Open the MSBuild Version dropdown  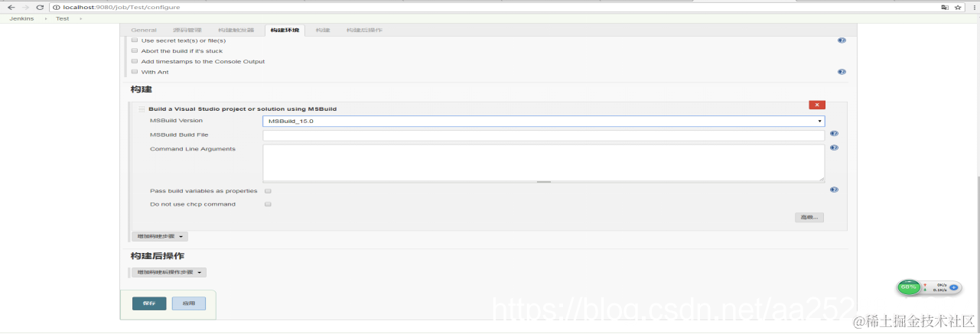point(544,121)
